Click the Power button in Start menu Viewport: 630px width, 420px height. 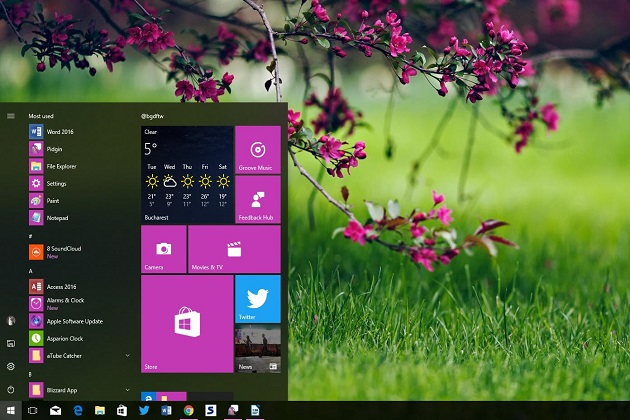point(11,389)
